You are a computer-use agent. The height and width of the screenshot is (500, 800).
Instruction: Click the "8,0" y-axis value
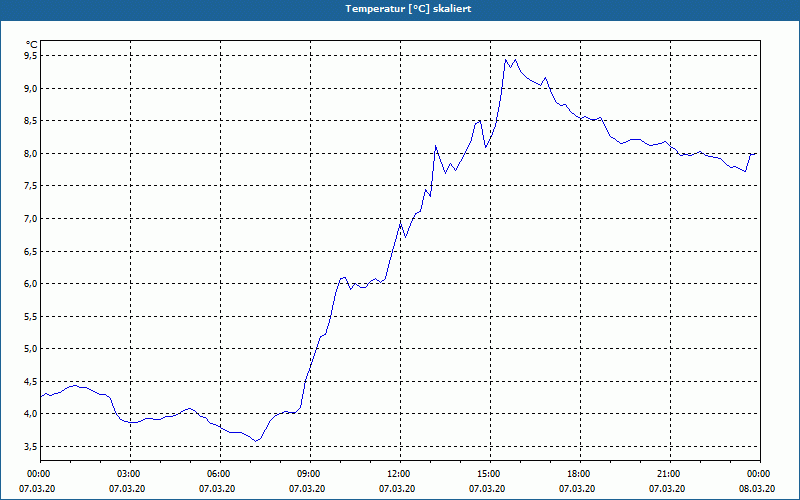tap(31, 153)
